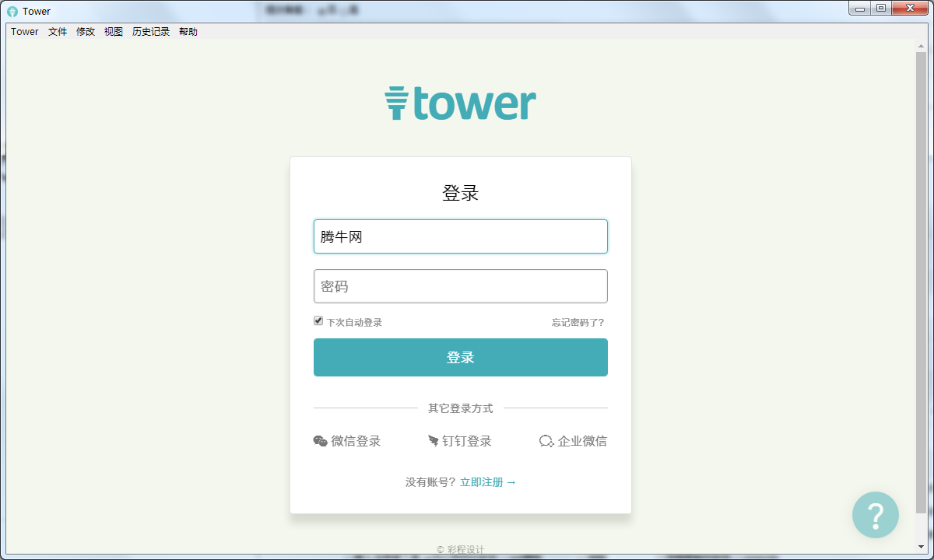934x560 pixels.
Task: Click the username field containing 腾牛网
Action: point(461,236)
